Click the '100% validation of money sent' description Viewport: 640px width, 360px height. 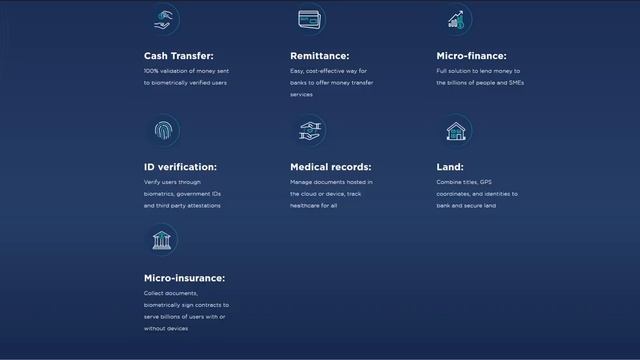[186, 77]
